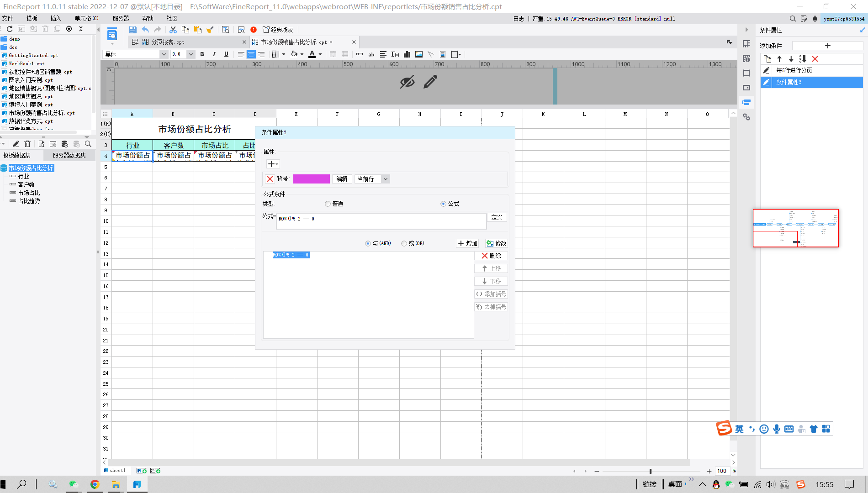The height and width of the screenshot is (493, 868).
Task: Switch to the 分页报表.cpt tab
Action: click(x=168, y=42)
